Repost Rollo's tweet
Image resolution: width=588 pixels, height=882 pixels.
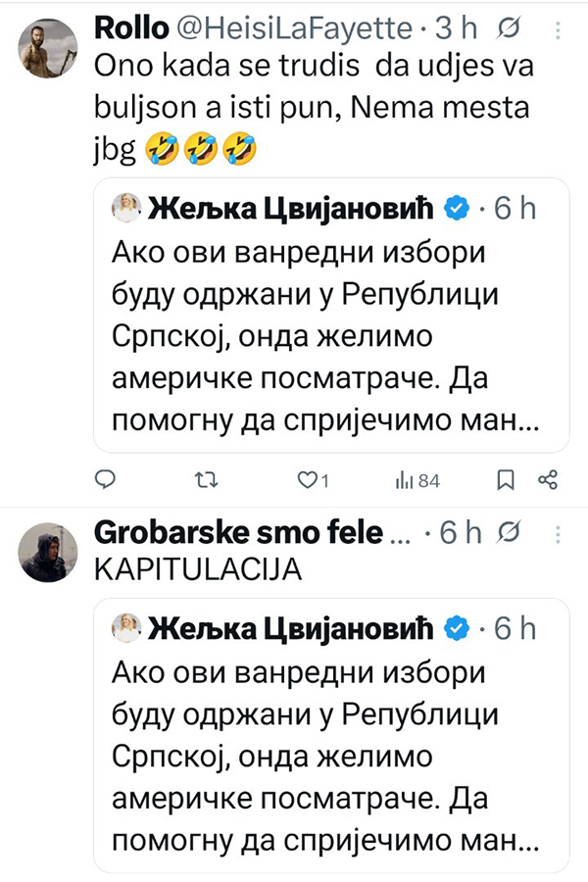point(207,479)
